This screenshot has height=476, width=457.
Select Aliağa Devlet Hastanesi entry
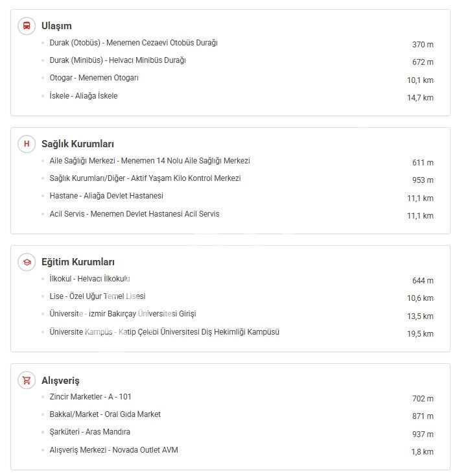106,196
